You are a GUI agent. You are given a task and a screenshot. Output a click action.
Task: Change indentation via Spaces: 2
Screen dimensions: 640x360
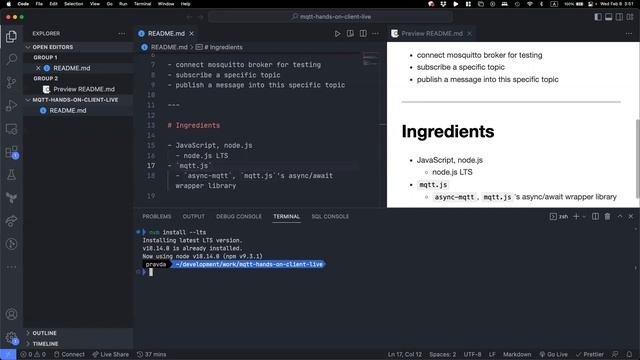(x=442, y=354)
